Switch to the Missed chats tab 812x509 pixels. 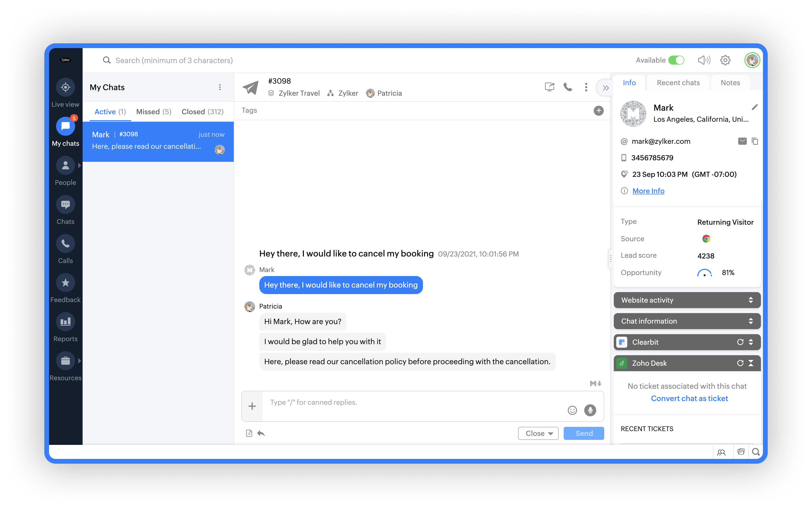pos(154,112)
